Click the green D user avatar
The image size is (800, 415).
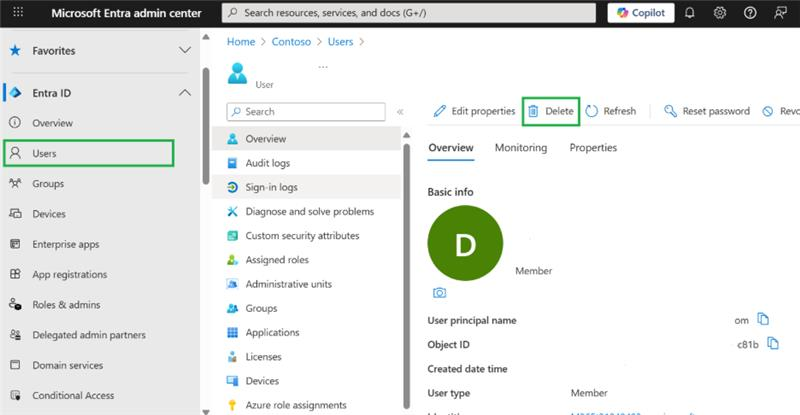pyautogui.click(x=465, y=243)
